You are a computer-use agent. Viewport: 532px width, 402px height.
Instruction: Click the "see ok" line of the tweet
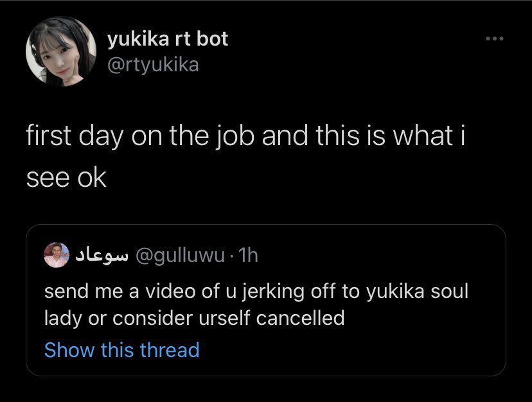(x=66, y=177)
